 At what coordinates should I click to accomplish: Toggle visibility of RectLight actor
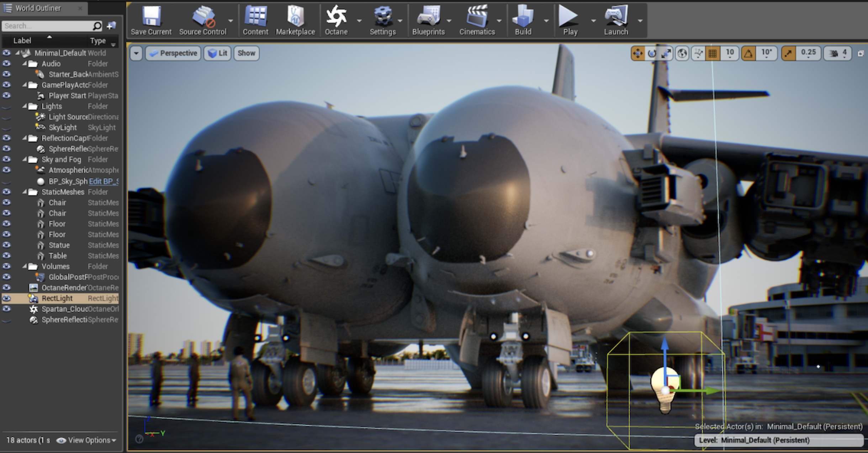7,298
